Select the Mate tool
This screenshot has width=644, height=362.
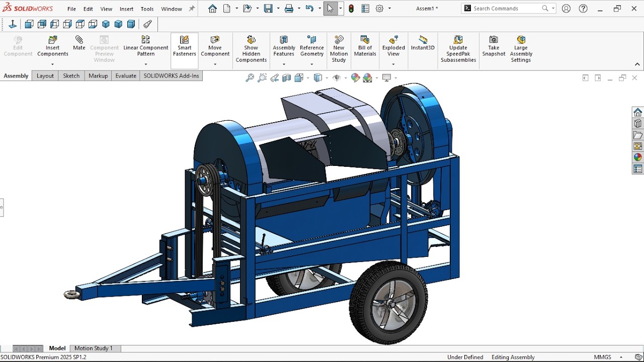(79, 43)
